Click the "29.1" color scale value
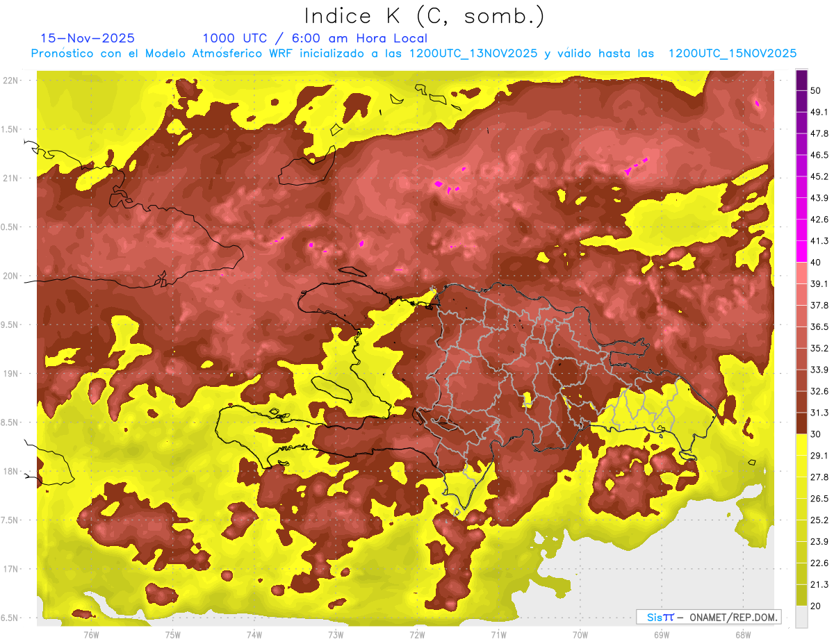 [x=819, y=456]
